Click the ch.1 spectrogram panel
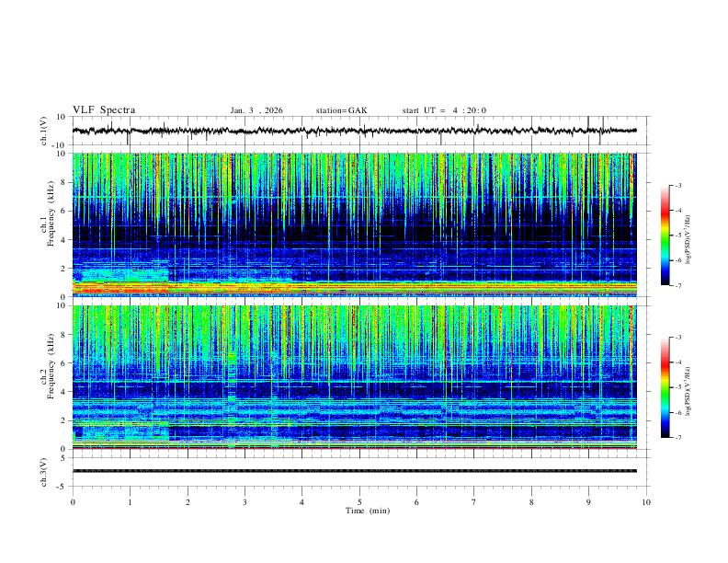 355,224
